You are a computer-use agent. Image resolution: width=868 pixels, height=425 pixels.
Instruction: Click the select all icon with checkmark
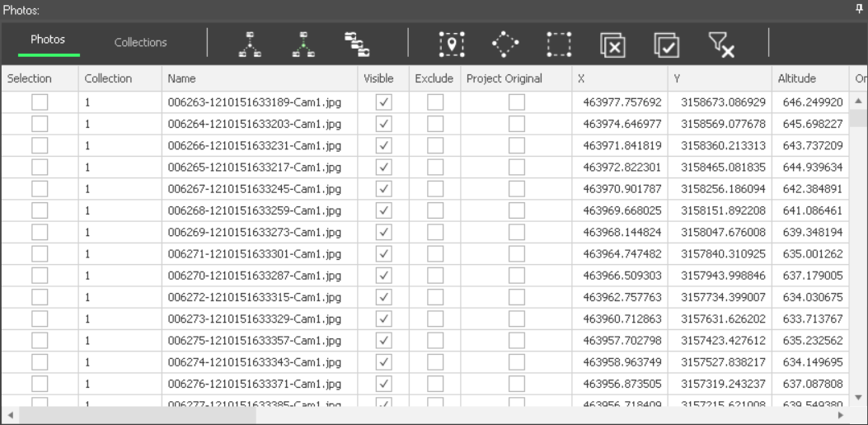pos(667,45)
